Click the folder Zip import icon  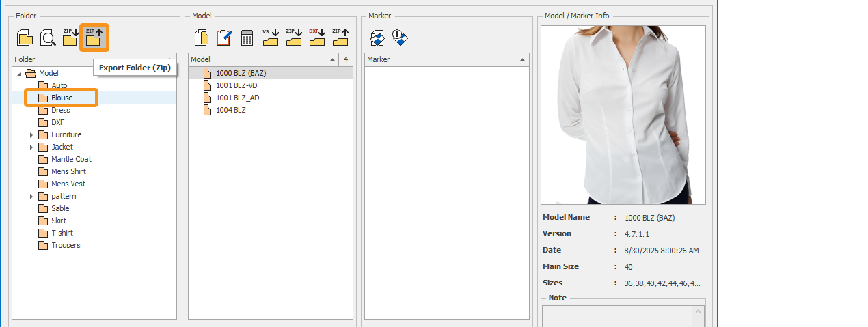point(70,38)
